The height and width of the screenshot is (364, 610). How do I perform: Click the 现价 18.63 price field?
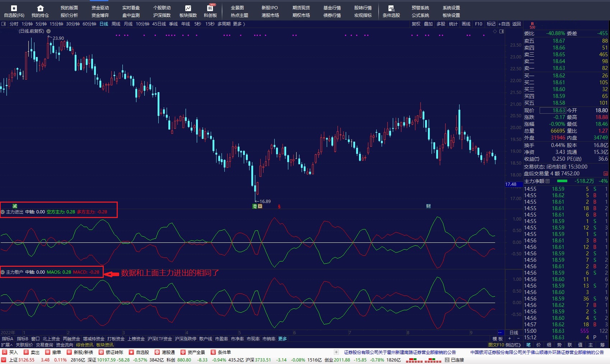click(553, 110)
